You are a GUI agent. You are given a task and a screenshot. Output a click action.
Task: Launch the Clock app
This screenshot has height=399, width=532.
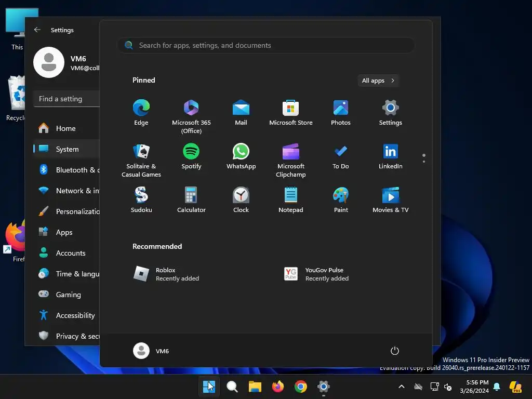tap(241, 200)
